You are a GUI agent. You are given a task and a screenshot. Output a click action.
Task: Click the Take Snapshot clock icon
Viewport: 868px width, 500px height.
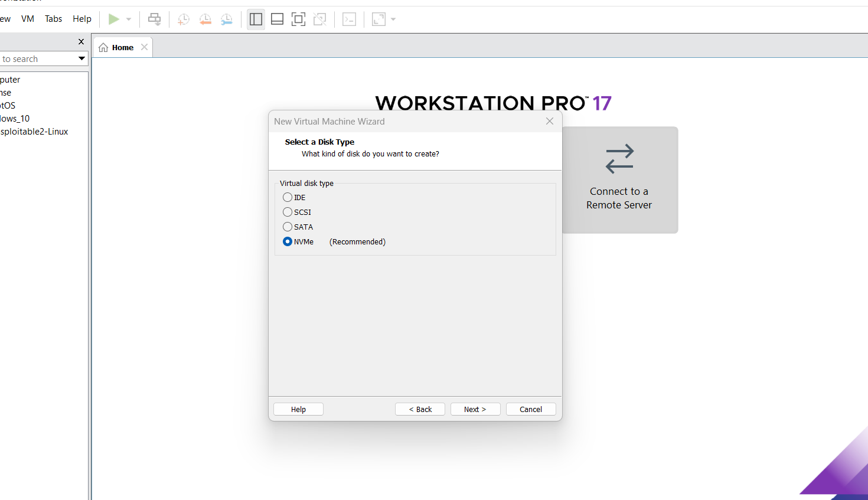(184, 19)
